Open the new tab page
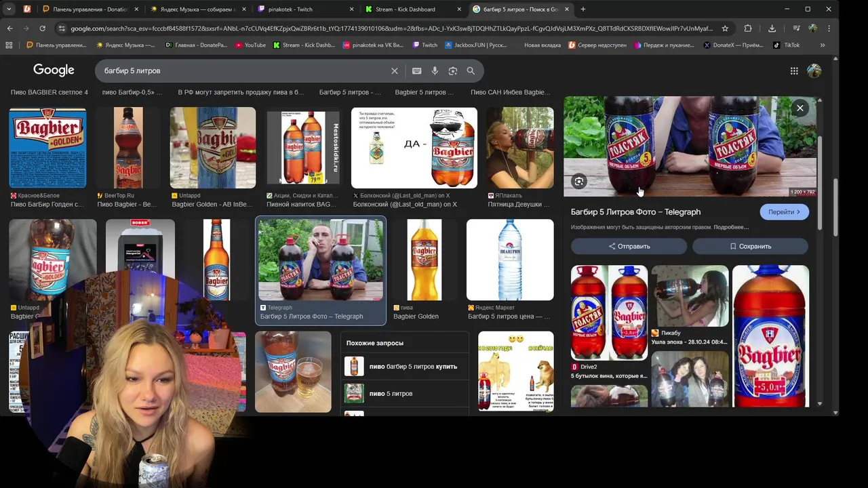Image resolution: width=868 pixels, height=488 pixels. 583,9
